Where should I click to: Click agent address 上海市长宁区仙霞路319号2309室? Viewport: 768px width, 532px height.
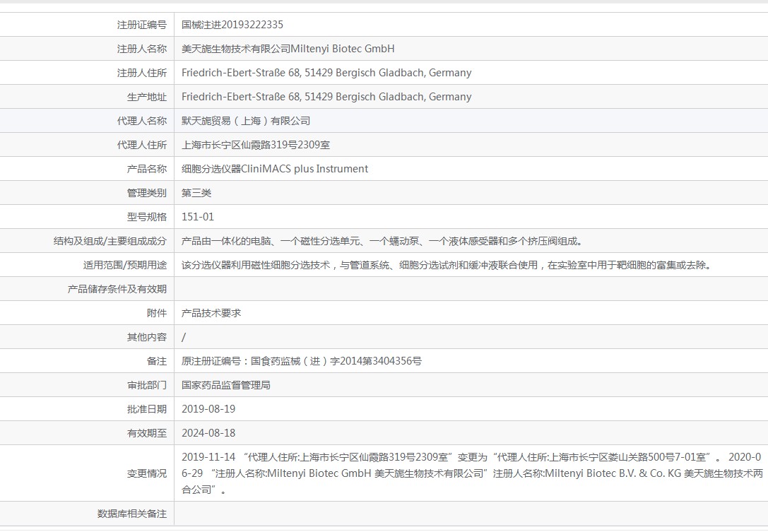256,145
